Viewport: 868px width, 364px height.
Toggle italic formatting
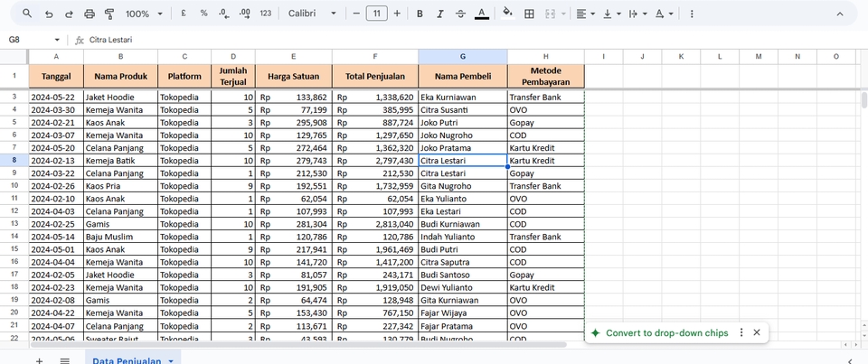tap(440, 14)
